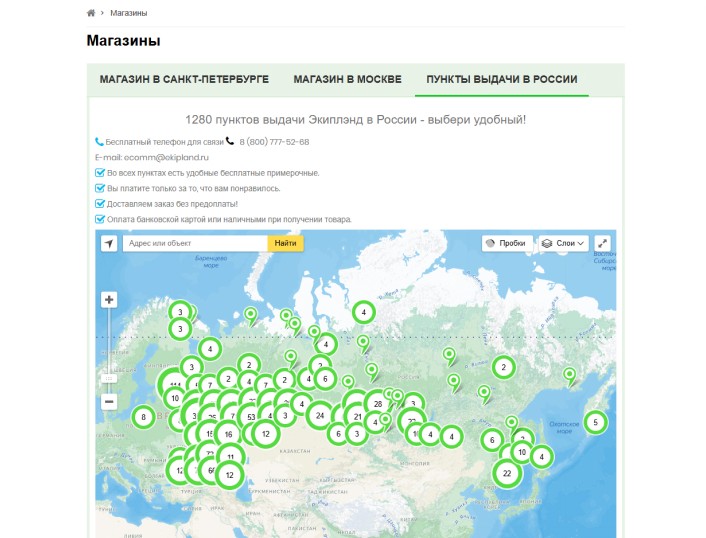Click the map zoom slider handle
706x538 pixels.
pos(109,378)
